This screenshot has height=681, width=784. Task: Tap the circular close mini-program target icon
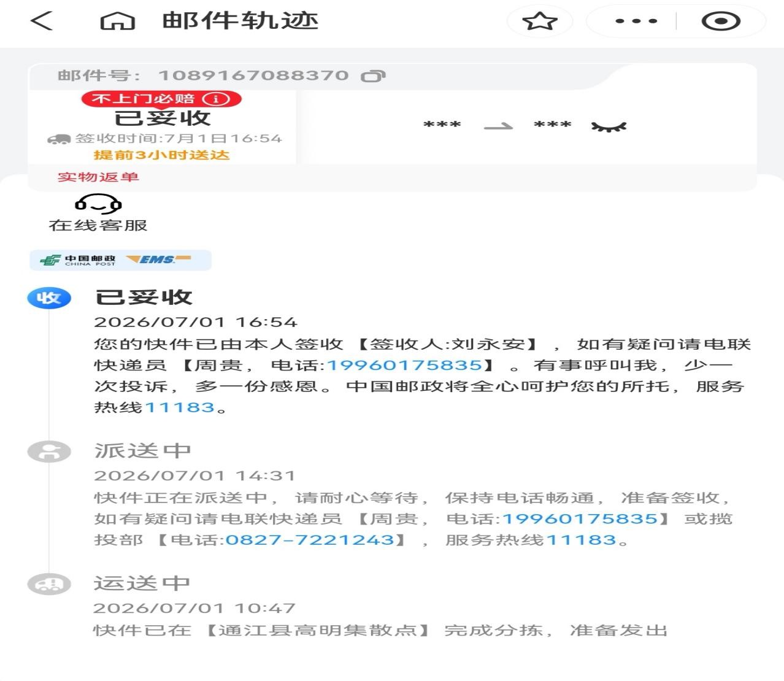click(721, 21)
